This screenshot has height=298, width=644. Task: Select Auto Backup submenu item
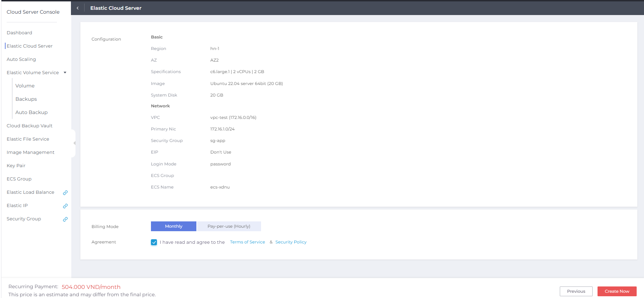point(31,113)
